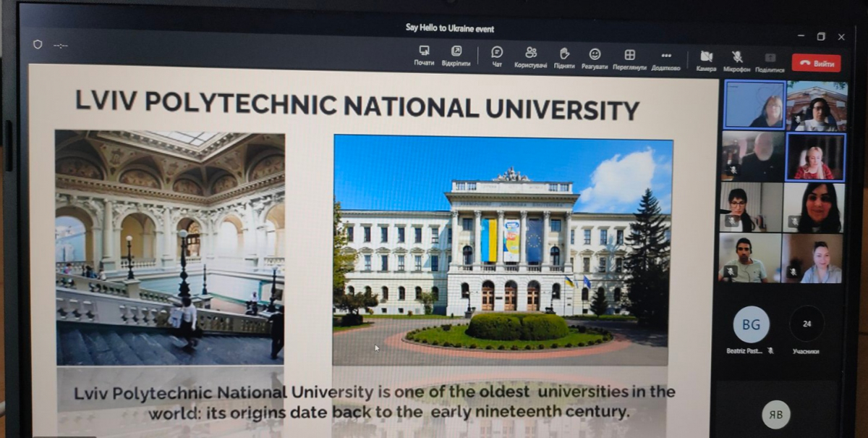The image size is (868, 438).
Task: Select video tile of person in red top
Action: tap(814, 156)
